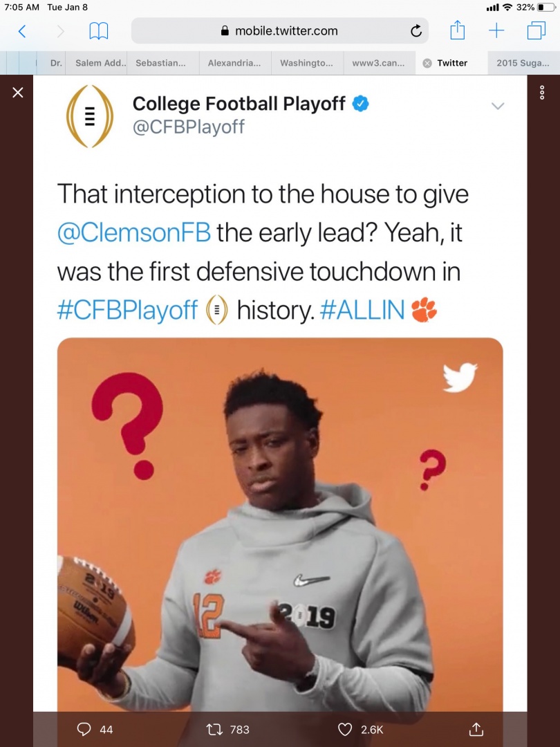Image resolution: width=560 pixels, height=747 pixels.
Task: Open the vertical three-dot menu
Action: coord(542,93)
